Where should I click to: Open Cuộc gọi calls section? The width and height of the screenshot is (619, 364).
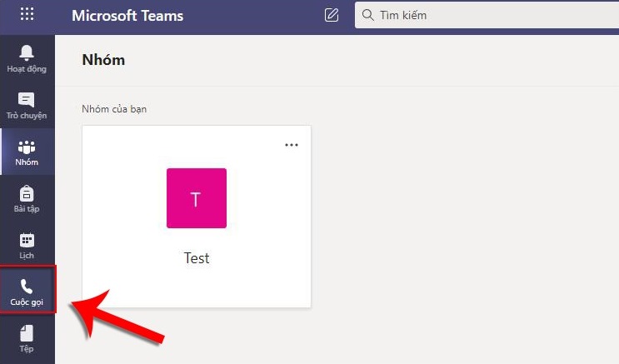click(x=27, y=291)
